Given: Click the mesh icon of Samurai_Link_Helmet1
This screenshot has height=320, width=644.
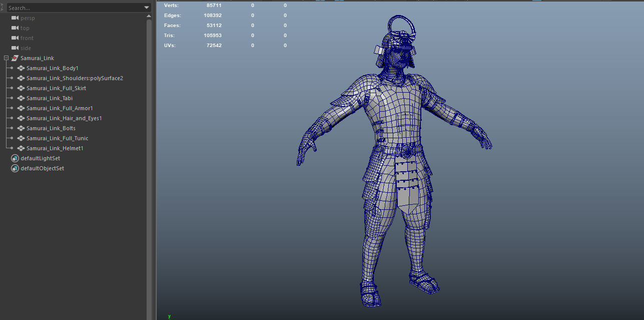Looking at the screenshot, I should [21, 148].
